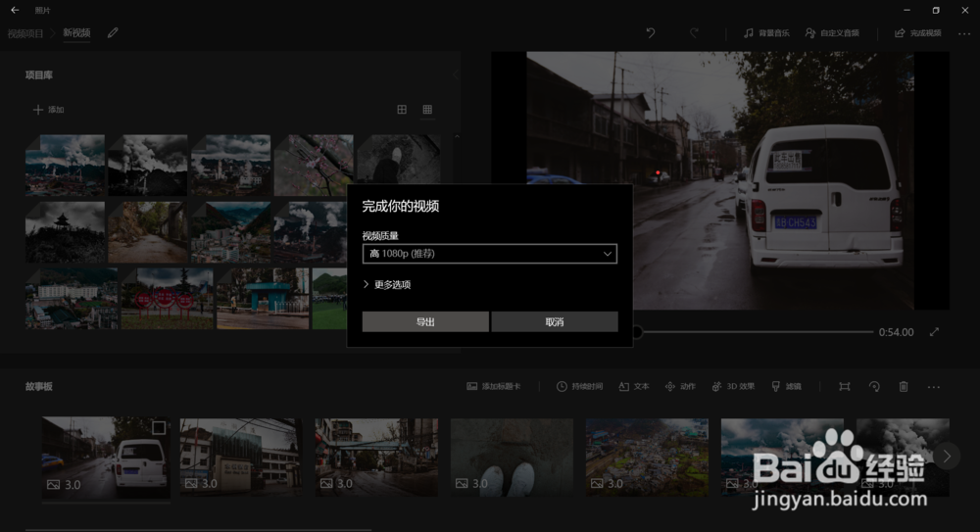Select storyboard clip showing white shoes
Image resolution: width=980 pixels, height=532 pixels.
coord(512,458)
